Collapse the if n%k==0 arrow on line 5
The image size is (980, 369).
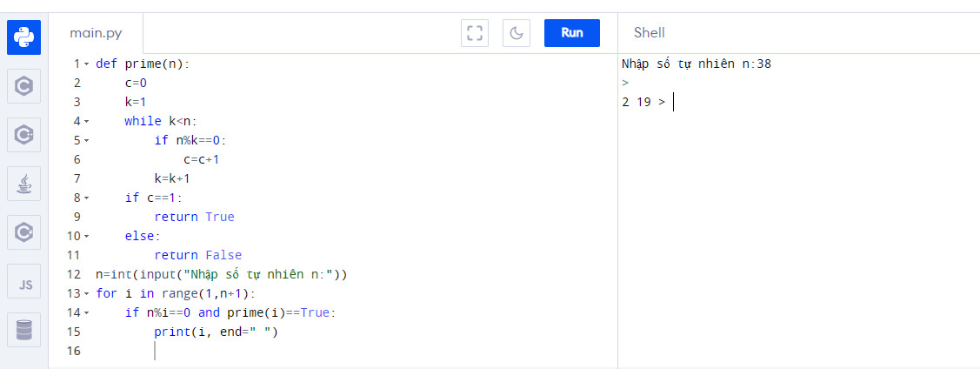(x=86, y=141)
